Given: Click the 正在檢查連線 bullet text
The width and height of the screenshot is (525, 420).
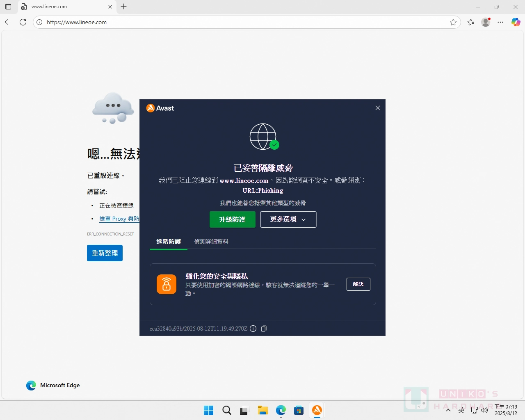Looking at the screenshot, I should (x=116, y=205).
